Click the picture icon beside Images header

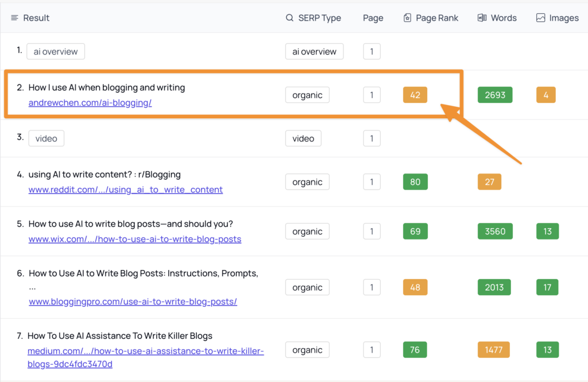pos(540,18)
